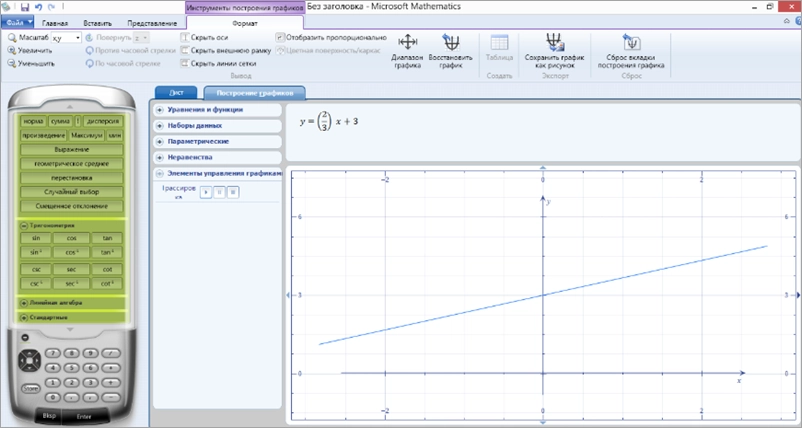The width and height of the screenshot is (802, 428).
Task: Click the trace play button
Action: tap(206, 192)
